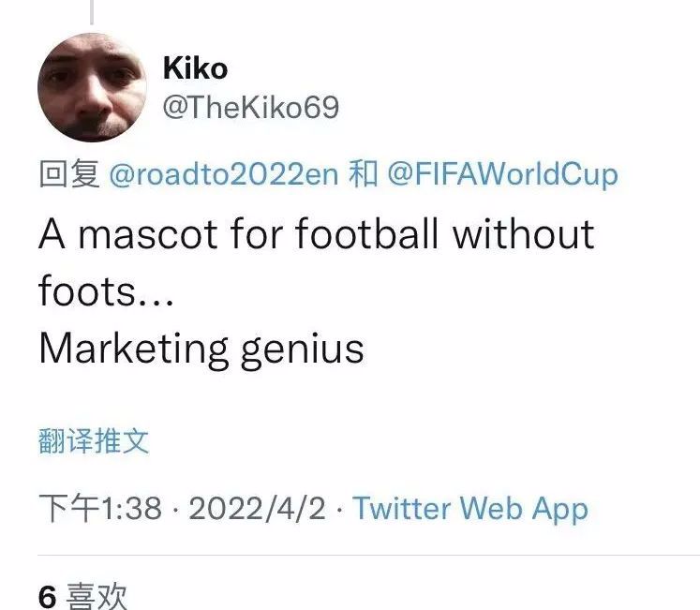Translate the tweet via 翻译推文
This screenshot has width=700, height=610.
tap(94, 440)
